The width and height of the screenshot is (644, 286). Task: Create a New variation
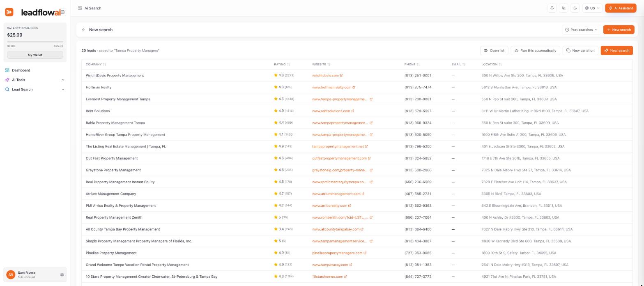pyautogui.click(x=580, y=51)
